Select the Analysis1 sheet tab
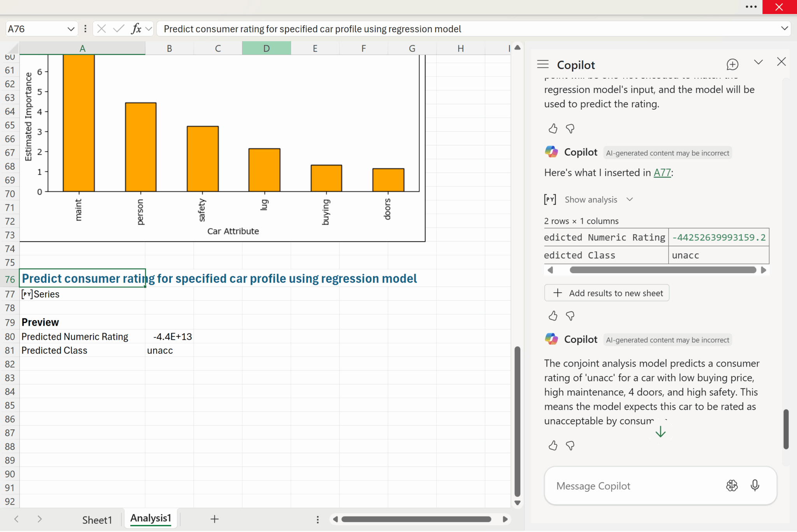This screenshot has height=532, width=797. click(x=151, y=518)
